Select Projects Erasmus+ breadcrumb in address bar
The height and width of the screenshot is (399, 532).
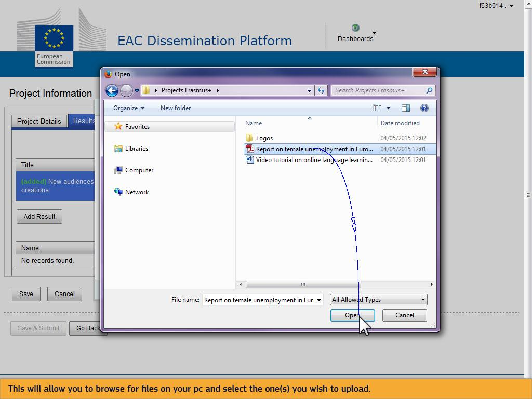click(187, 90)
